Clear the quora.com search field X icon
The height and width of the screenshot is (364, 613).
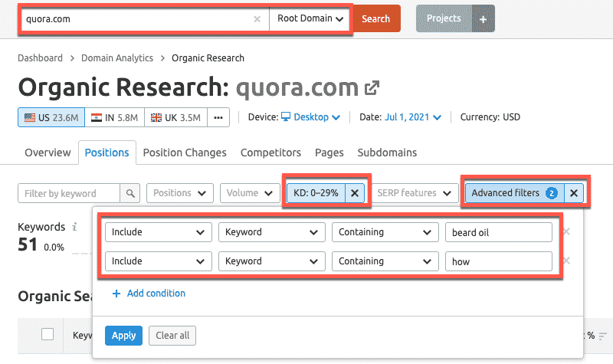click(x=257, y=19)
